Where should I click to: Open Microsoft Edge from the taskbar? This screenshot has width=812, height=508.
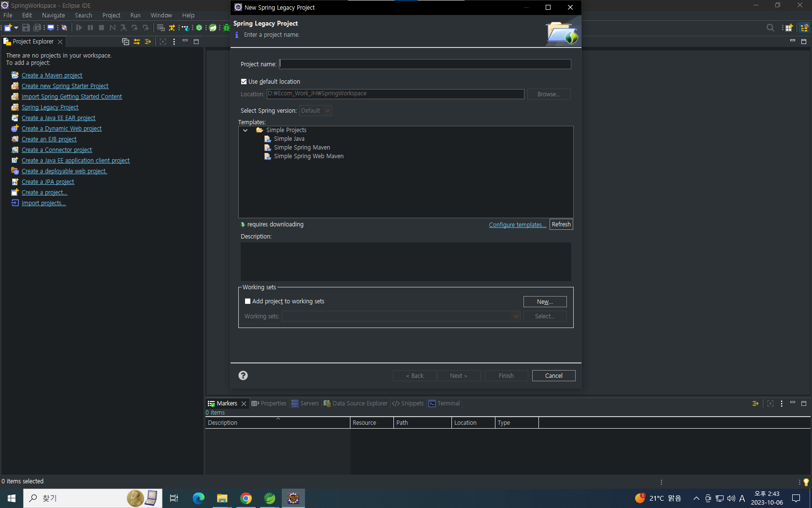click(x=199, y=498)
